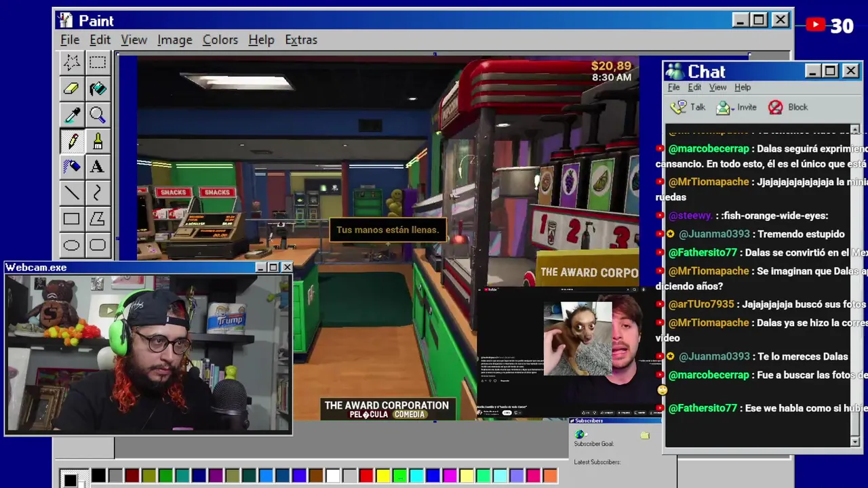The height and width of the screenshot is (488, 868).
Task: Pick the magenta color swatch
Action: [450, 476]
